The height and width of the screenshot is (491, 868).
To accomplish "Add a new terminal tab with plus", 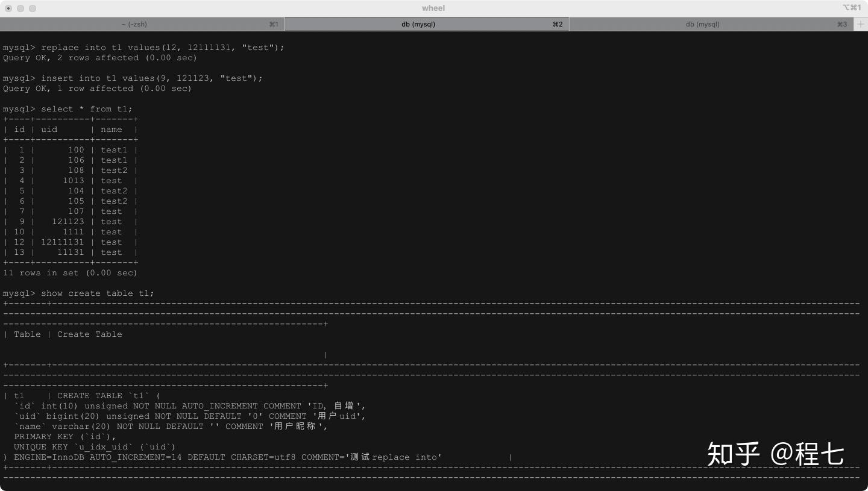I will click(x=860, y=24).
